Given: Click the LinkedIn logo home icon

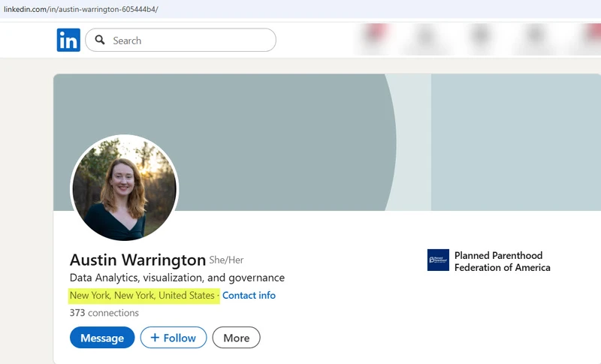Looking at the screenshot, I should pos(68,41).
